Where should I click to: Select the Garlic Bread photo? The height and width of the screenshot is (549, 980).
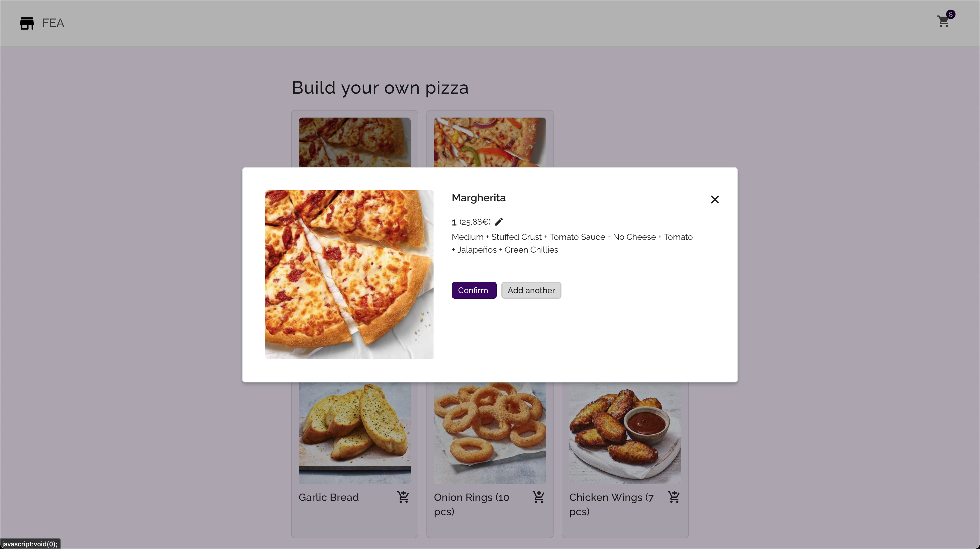click(x=354, y=433)
